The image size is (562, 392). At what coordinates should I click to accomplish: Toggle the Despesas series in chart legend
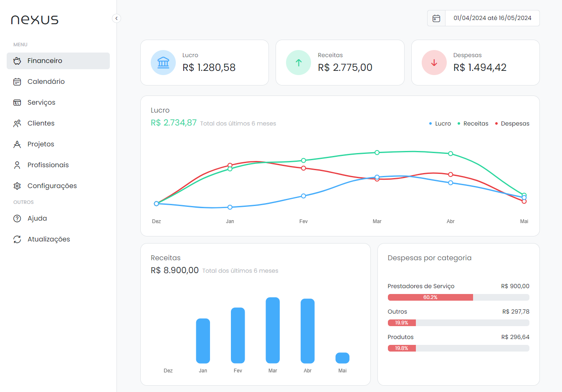coord(512,123)
